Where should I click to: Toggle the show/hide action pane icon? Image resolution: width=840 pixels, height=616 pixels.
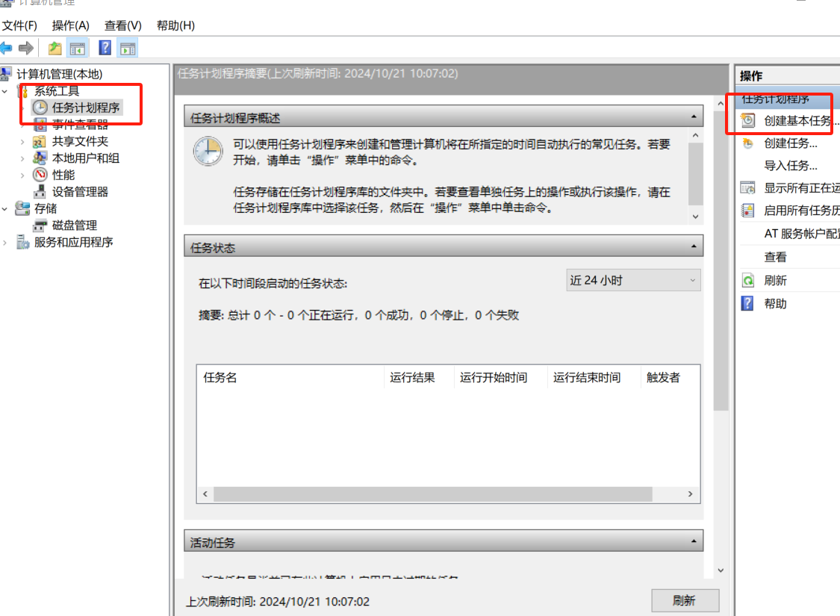tap(128, 49)
